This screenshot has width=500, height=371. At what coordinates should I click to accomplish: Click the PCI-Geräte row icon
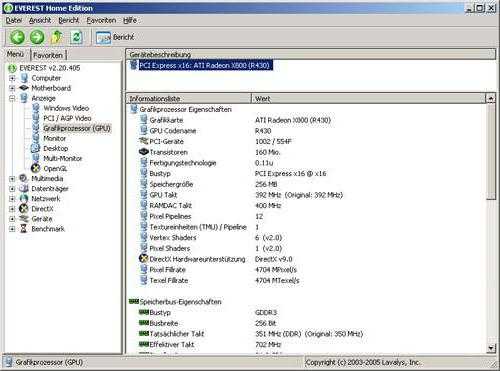[x=144, y=141]
